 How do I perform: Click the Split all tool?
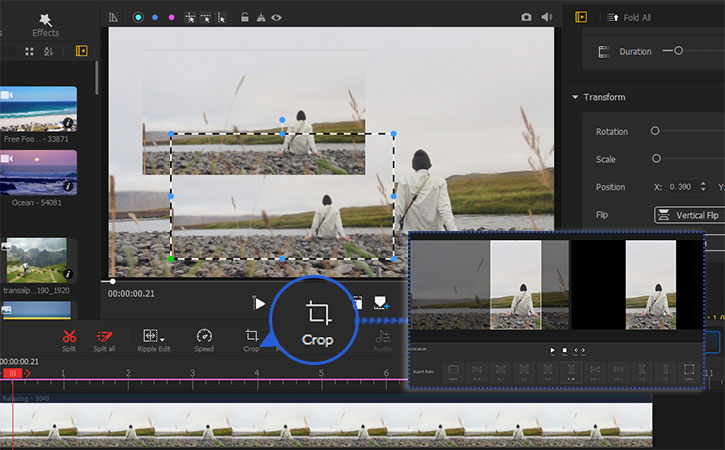click(x=103, y=337)
